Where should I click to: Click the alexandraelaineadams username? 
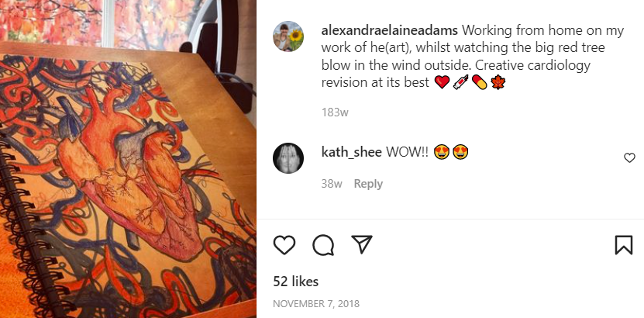pyautogui.click(x=389, y=30)
